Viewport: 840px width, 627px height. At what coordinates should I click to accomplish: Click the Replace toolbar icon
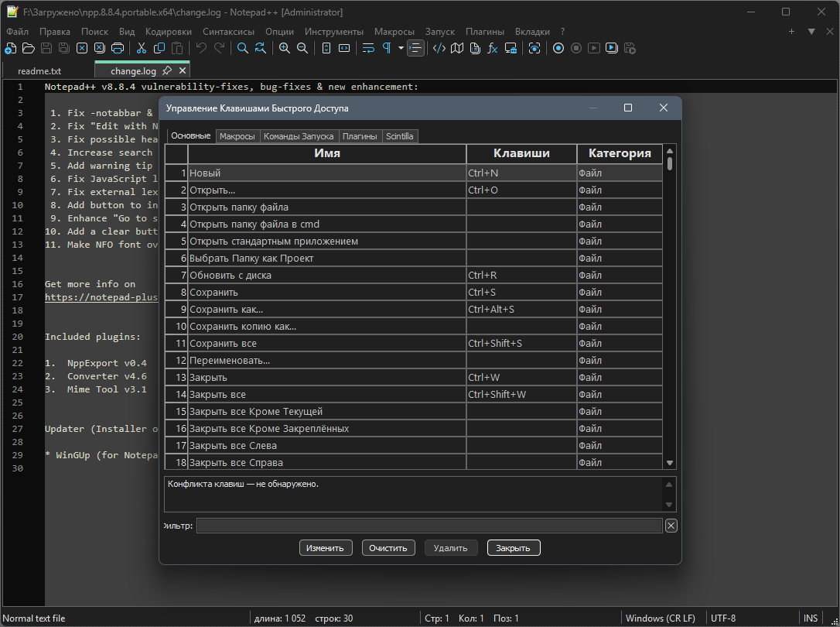click(261, 48)
